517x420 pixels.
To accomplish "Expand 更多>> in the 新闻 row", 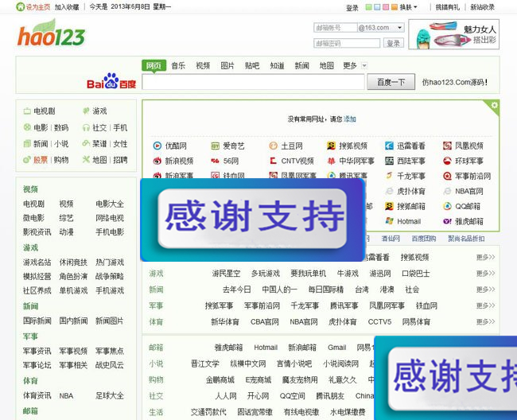I will [x=485, y=290].
